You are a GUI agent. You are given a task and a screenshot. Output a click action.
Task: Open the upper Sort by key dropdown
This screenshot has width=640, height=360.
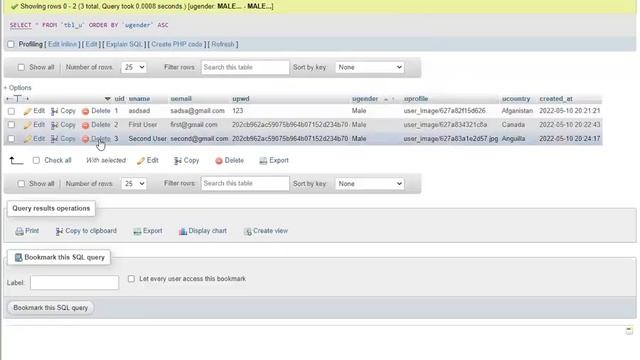(x=369, y=67)
